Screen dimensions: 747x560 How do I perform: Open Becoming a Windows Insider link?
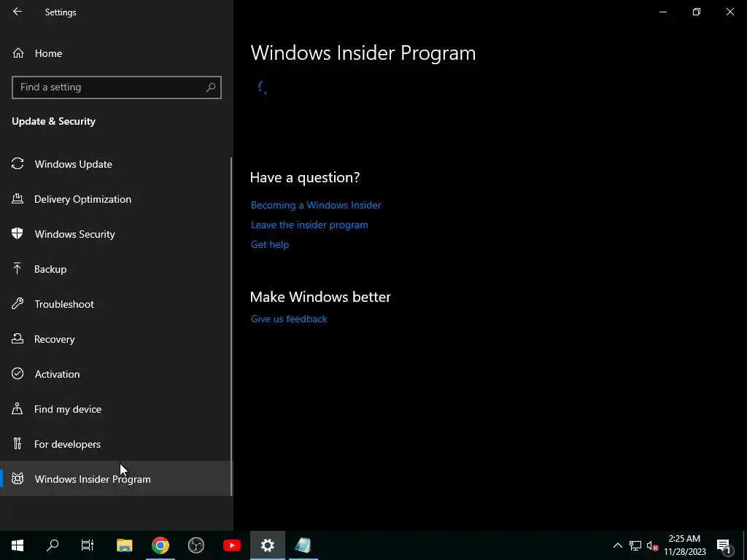pyautogui.click(x=316, y=205)
